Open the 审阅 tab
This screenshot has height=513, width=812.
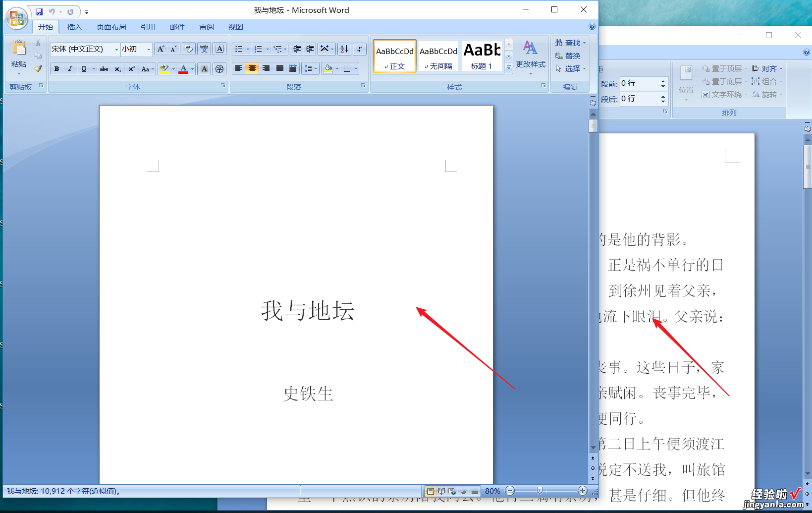[207, 27]
